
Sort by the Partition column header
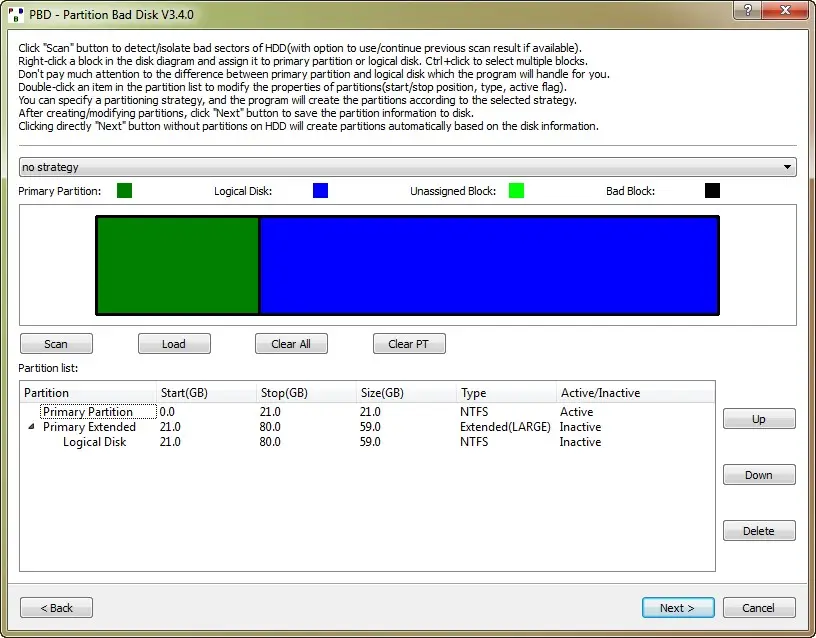pyautogui.click(x=88, y=393)
